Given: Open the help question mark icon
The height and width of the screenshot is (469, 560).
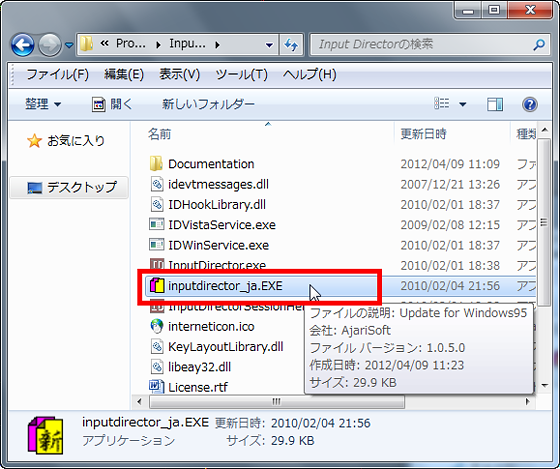Looking at the screenshot, I should pos(530,104).
